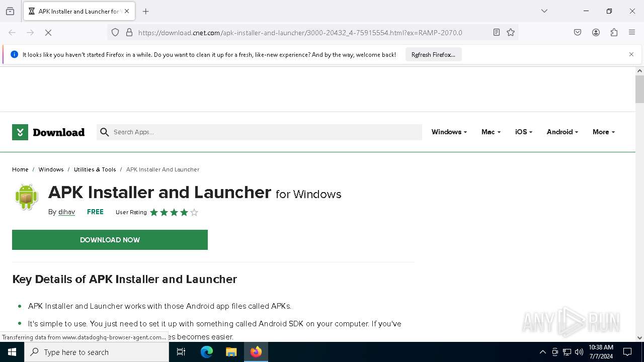This screenshot has width=644, height=362.
Task: Open Firefox recent browsing view icon
Action: [10, 11]
